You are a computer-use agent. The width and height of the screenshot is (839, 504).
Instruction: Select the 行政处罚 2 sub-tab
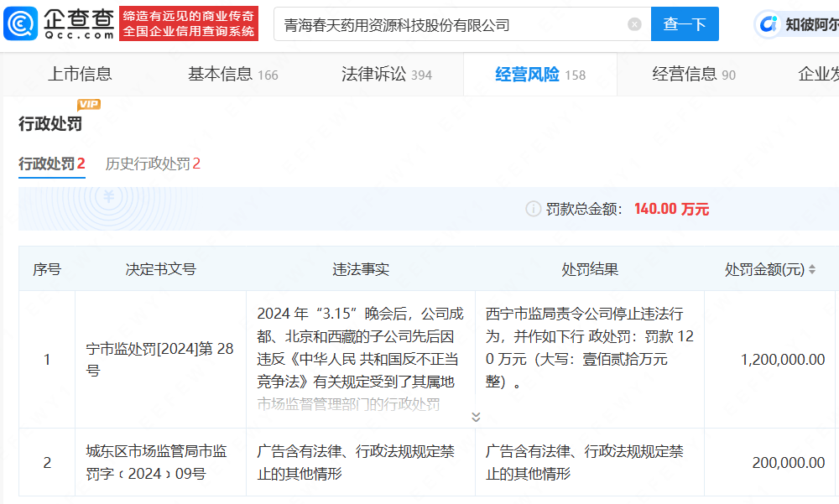click(52, 164)
